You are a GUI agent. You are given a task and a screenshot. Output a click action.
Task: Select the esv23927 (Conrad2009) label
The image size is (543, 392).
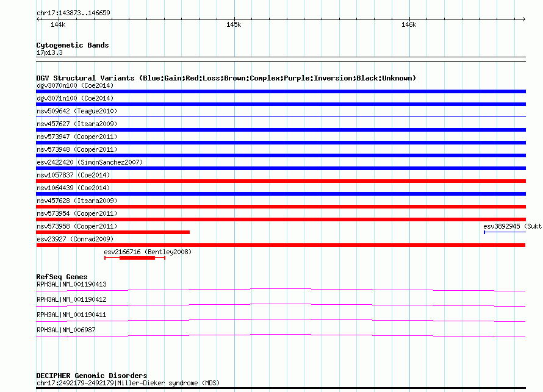[75, 239]
